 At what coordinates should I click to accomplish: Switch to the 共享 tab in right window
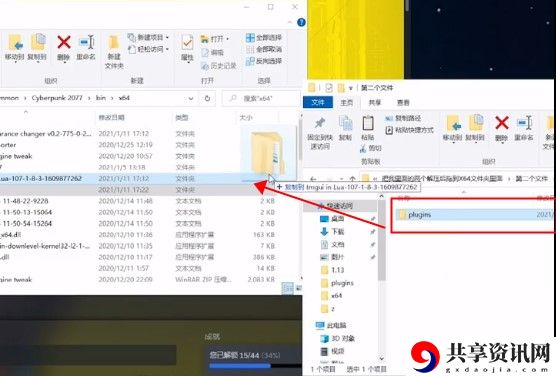coord(375,103)
